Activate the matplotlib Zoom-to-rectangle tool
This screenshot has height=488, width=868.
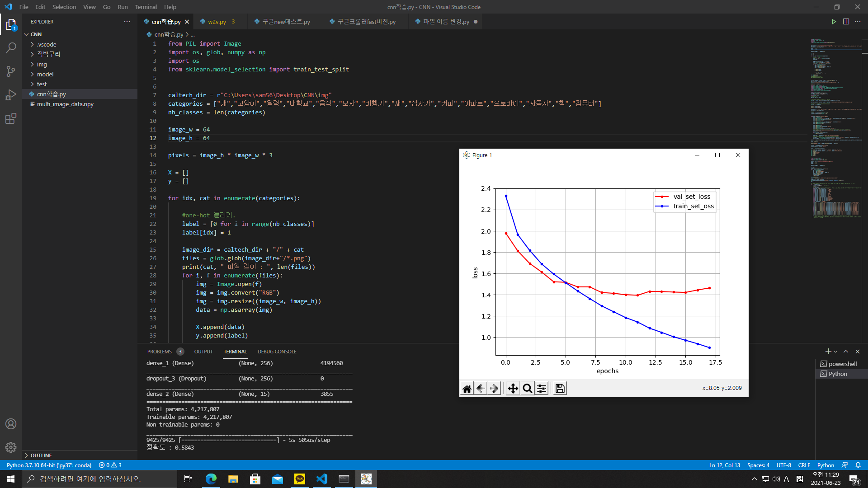pos(527,388)
